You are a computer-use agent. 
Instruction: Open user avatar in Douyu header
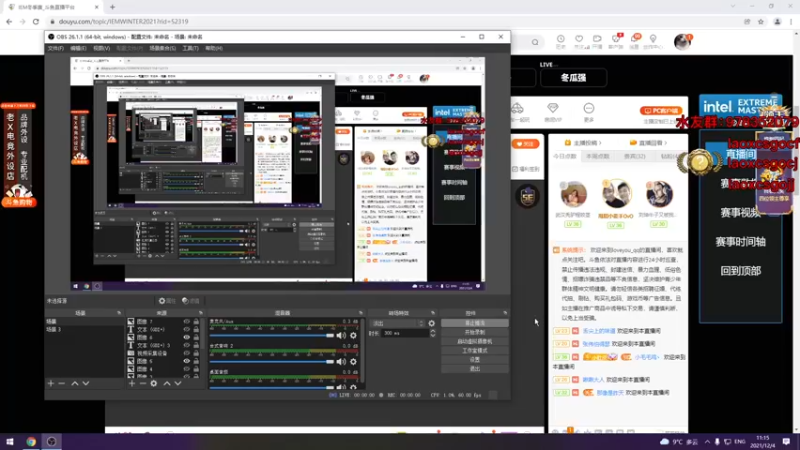click(682, 41)
